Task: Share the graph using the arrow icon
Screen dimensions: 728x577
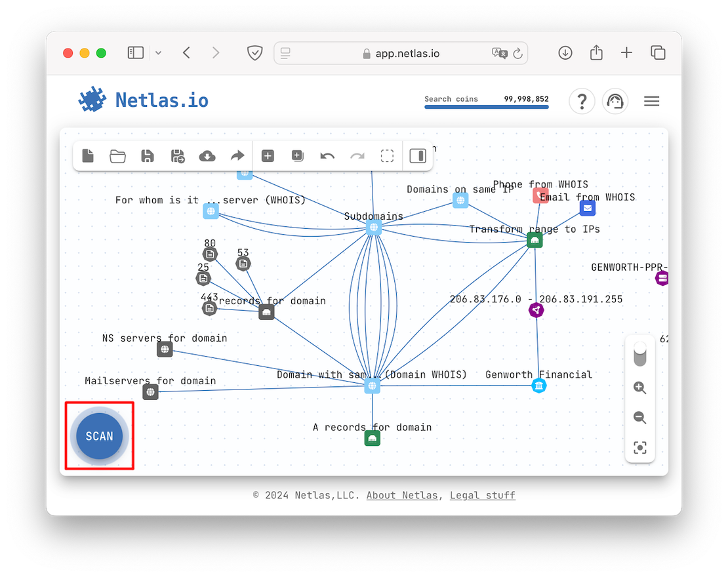Action: (237, 155)
